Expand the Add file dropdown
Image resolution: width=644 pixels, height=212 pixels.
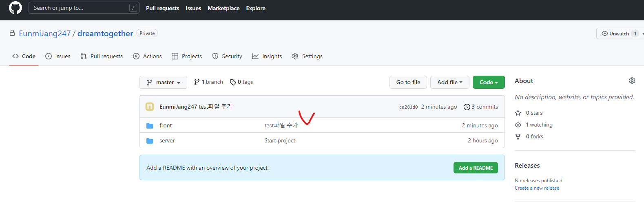450,82
